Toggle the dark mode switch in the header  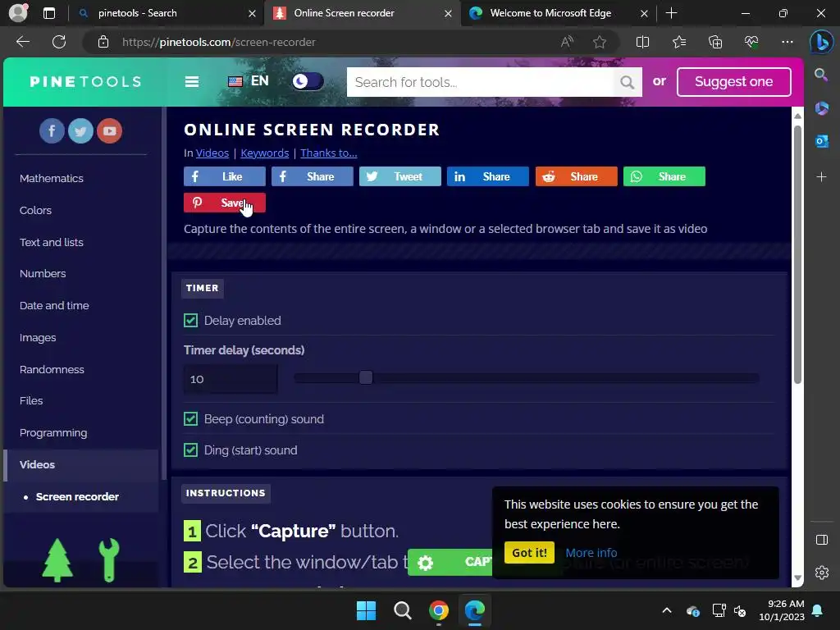tap(308, 81)
